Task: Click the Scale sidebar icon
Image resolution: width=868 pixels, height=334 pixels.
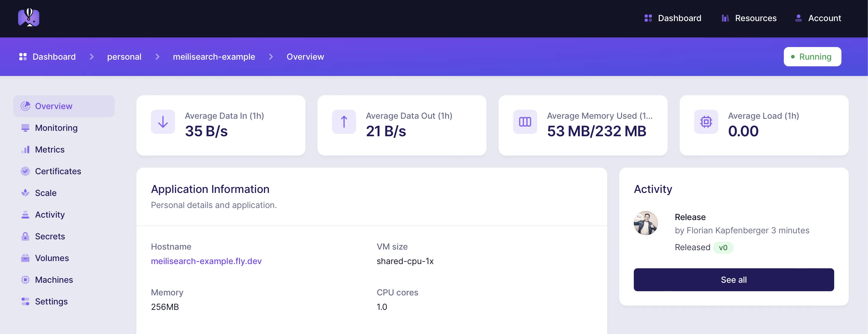Action: pyautogui.click(x=25, y=193)
